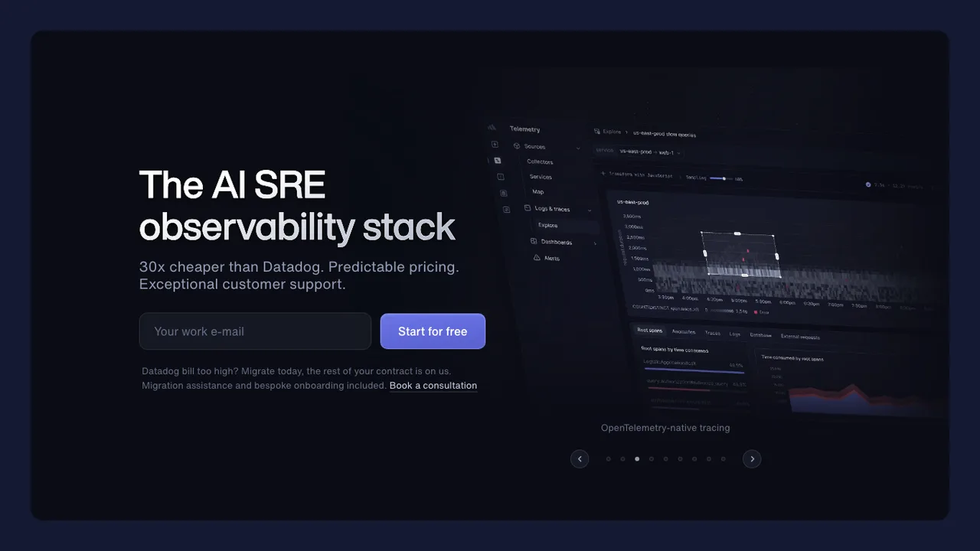Select the fourth carousel dot
This screenshot has height=551, width=980.
(652, 459)
